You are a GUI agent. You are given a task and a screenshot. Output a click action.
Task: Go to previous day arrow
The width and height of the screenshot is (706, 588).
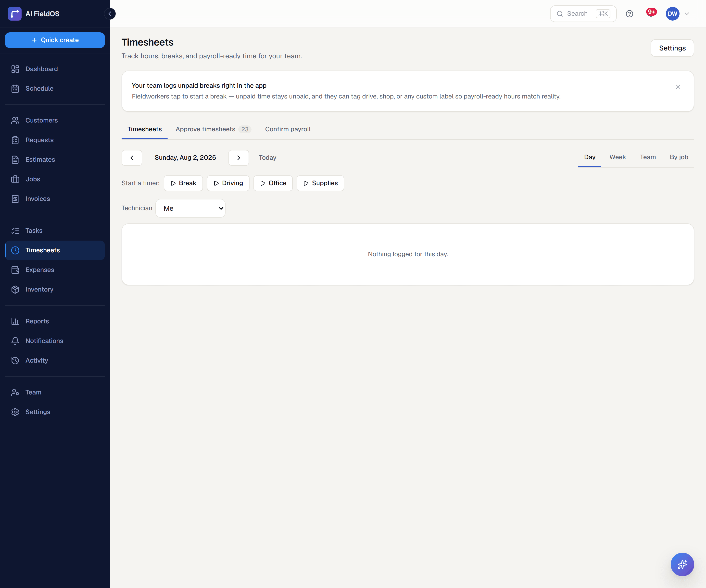point(132,158)
